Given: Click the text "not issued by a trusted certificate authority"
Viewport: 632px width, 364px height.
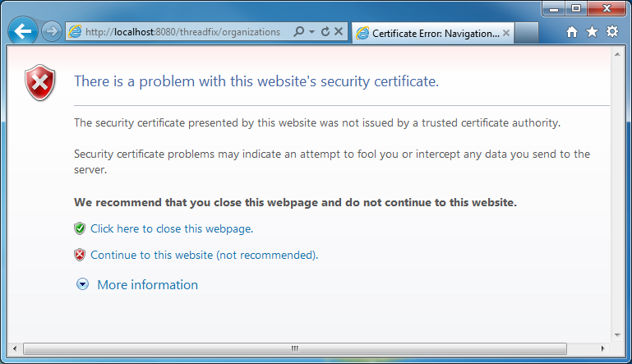Looking at the screenshot, I should [451, 123].
